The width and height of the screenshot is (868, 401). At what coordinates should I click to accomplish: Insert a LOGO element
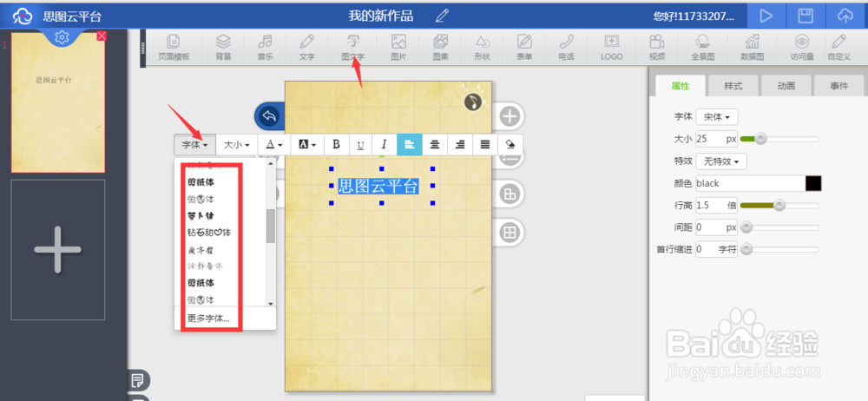pyautogui.click(x=612, y=47)
